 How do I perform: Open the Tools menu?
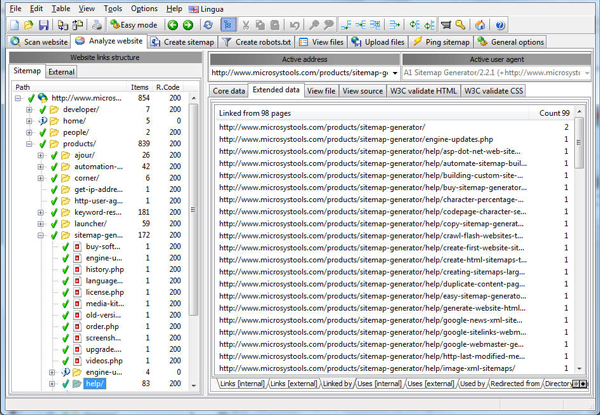pyautogui.click(x=112, y=8)
